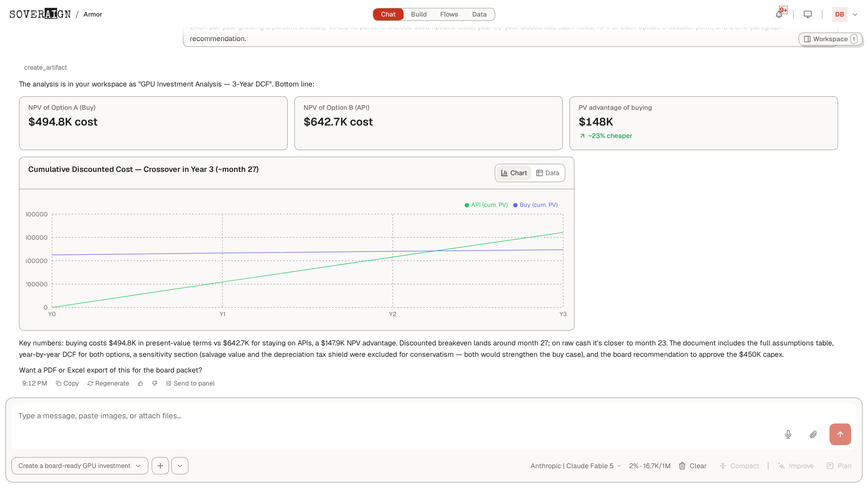Screen dimensions: 868x488
Task: Send the response to panel
Action: tap(190, 383)
